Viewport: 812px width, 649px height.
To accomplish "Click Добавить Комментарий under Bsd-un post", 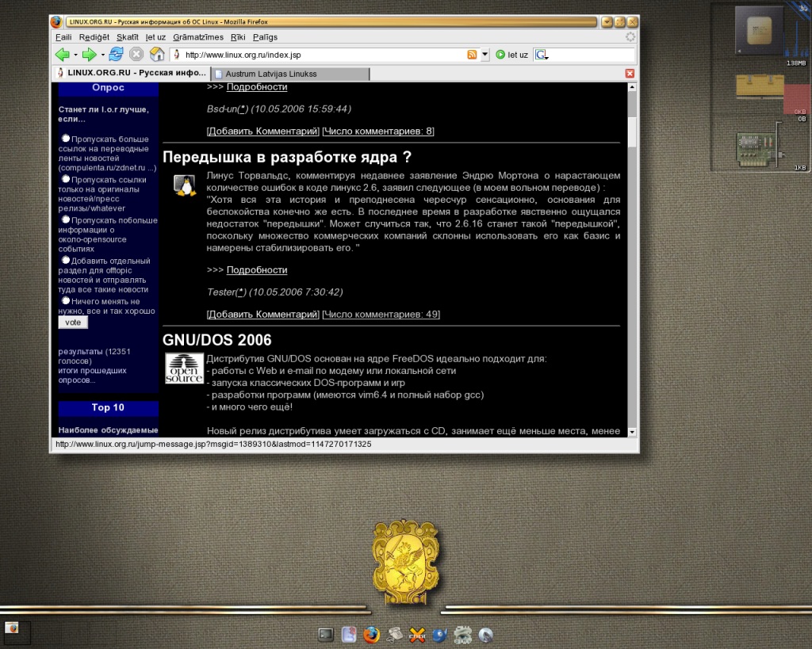I will (263, 131).
